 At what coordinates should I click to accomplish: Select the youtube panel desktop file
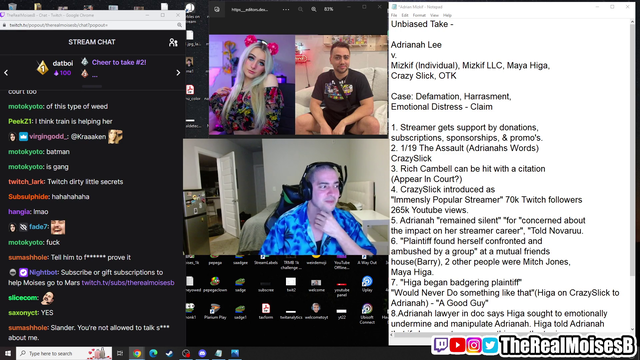[342, 288]
